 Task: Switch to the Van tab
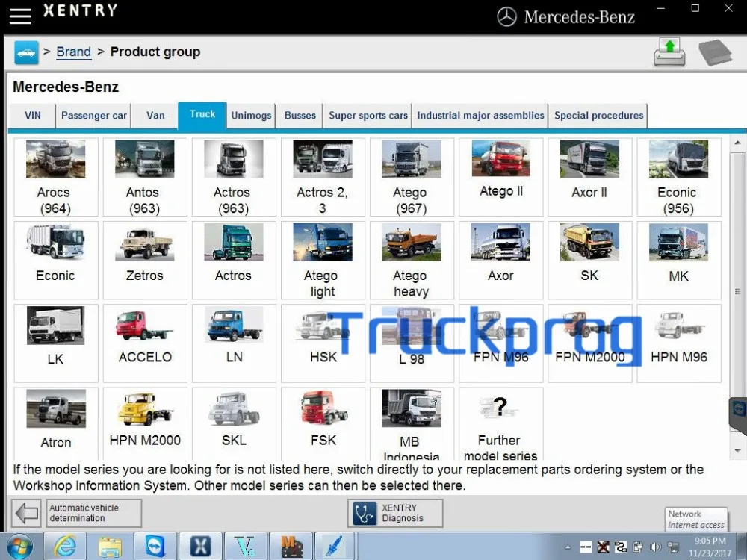pos(155,116)
